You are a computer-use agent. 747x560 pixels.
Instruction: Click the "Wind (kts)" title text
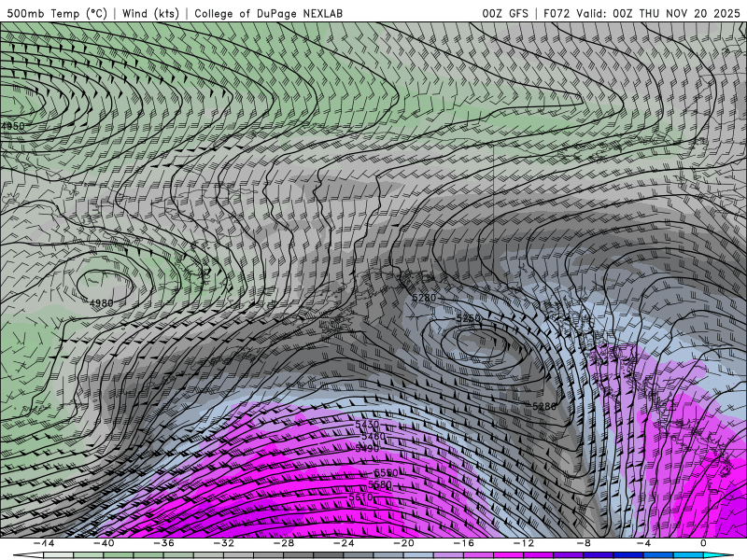(x=150, y=13)
